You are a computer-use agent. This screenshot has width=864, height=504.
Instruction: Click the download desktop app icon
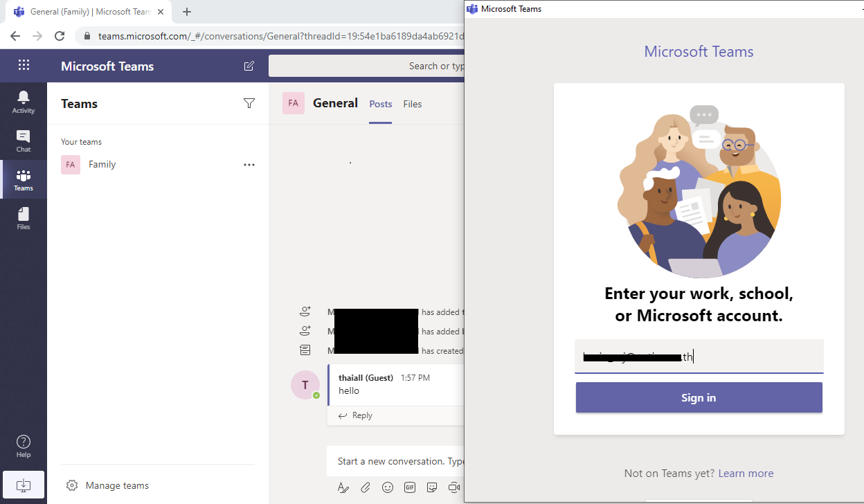pos(24,485)
